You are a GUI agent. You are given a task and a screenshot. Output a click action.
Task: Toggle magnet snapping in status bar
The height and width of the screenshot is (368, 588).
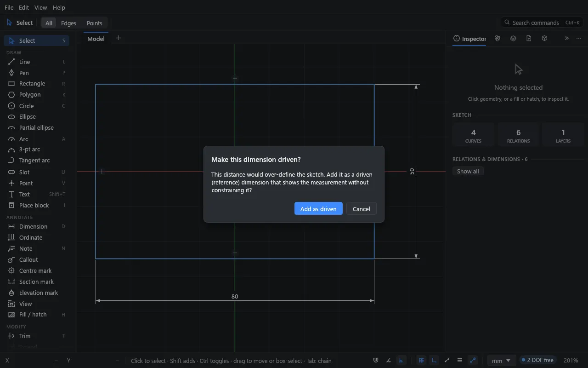click(376, 361)
